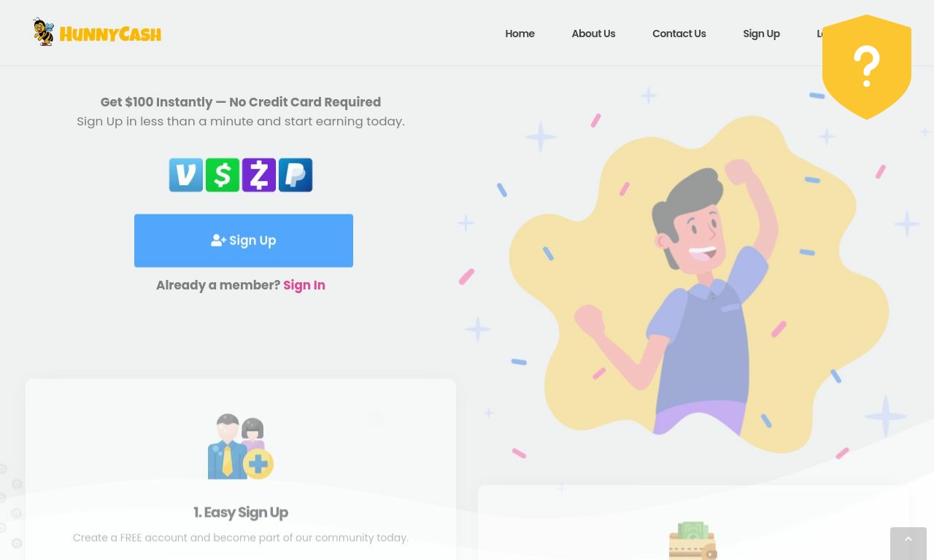Select the Venmo payment icon
This screenshot has height=560, width=934.
[186, 175]
